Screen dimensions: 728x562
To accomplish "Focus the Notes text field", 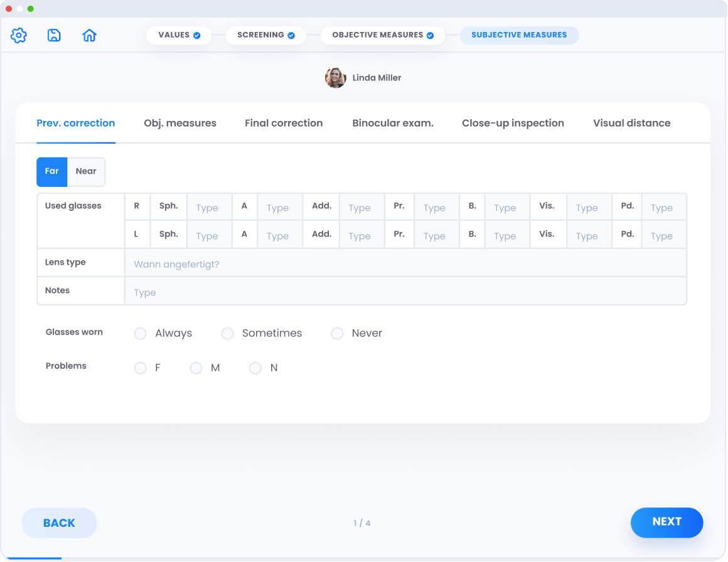I will click(405, 292).
